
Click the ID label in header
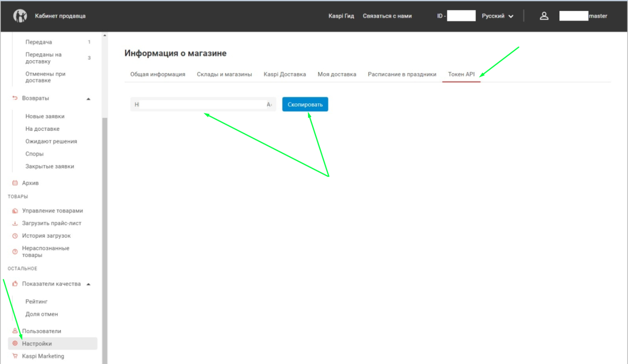(442, 16)
